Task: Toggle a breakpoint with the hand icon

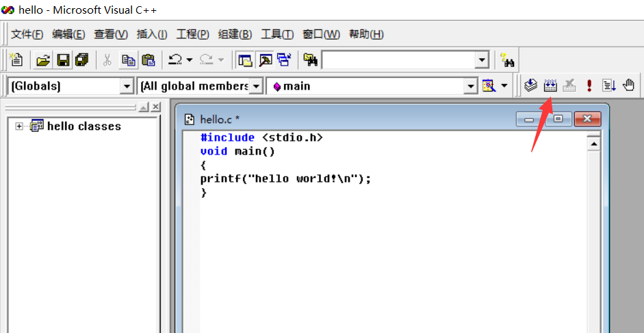Action: pyautogui.click(x=628, y=85)
